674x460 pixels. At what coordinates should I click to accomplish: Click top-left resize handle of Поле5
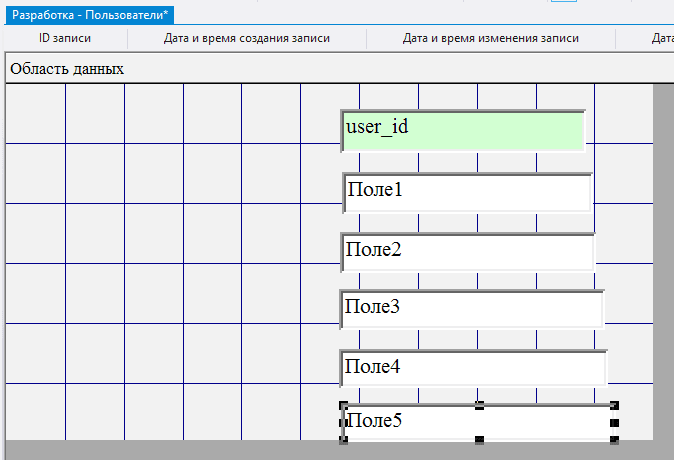[344, 406]
